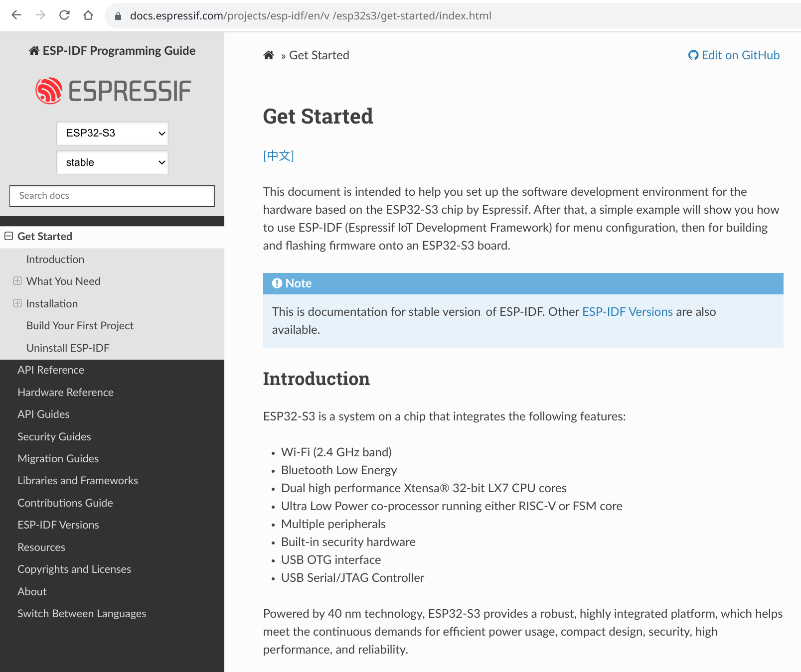The height and width of the screenshot is (672, 801).
Task: Open the stable version dropdown
Action: (112, 162)
